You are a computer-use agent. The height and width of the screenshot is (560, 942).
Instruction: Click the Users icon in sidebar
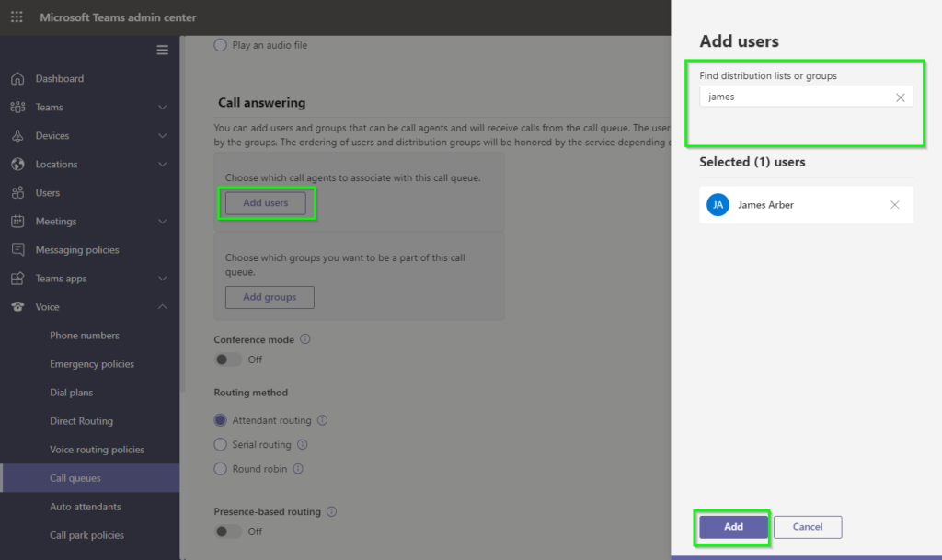(17, 193)
